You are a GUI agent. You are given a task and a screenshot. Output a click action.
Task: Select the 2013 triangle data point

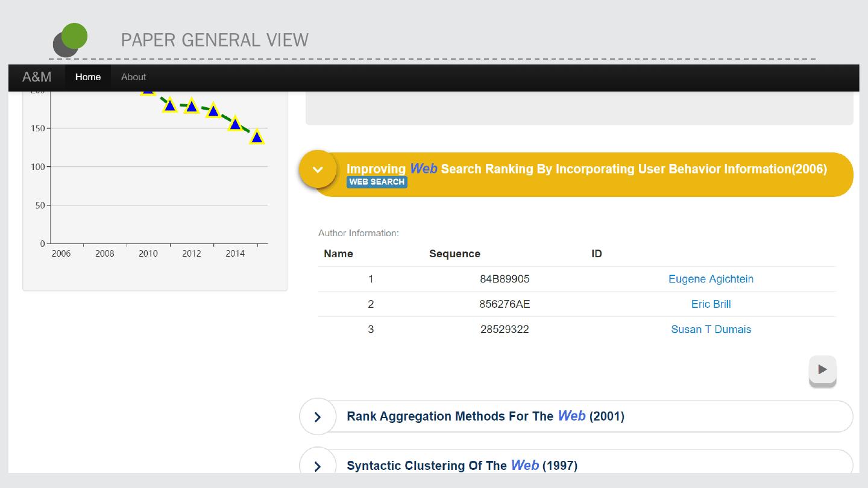(x=213, y=111)
